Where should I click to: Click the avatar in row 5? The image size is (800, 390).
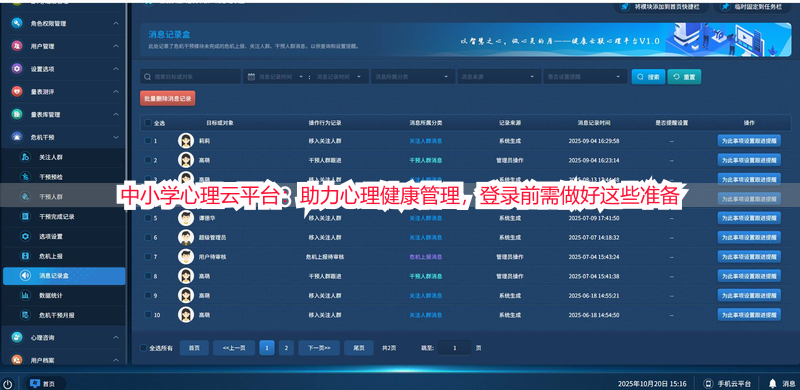pos(186,218)
